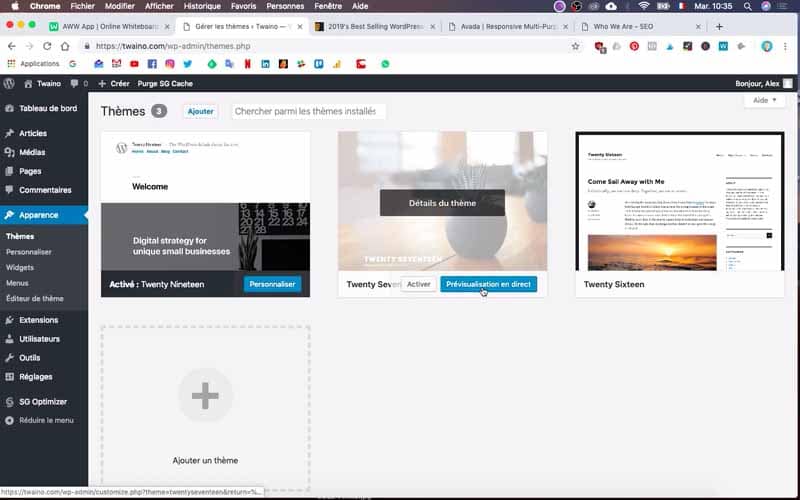Open the Facebook bookmark
This screenshot has height=500, width=800.
152,64
